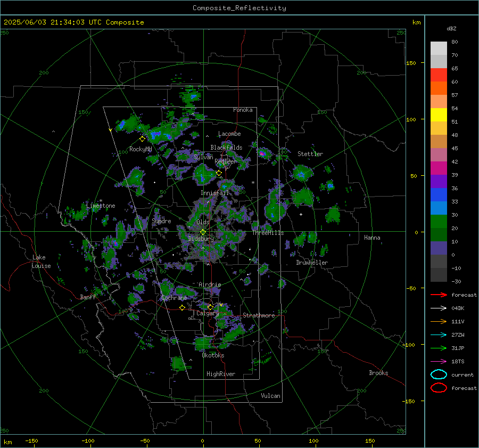Click the Hanna city label
Viewport: 479px width, 448px height.
coord(372,238)
